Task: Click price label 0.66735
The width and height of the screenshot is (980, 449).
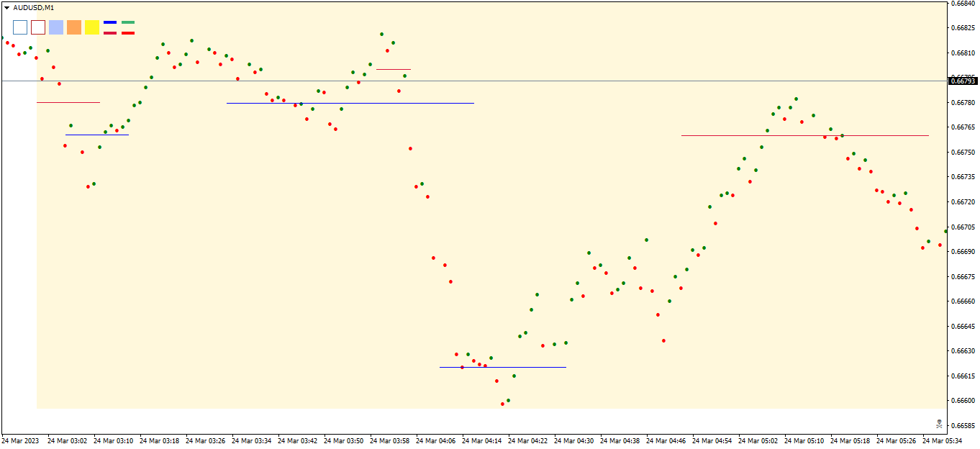Action: coord(963,177)
